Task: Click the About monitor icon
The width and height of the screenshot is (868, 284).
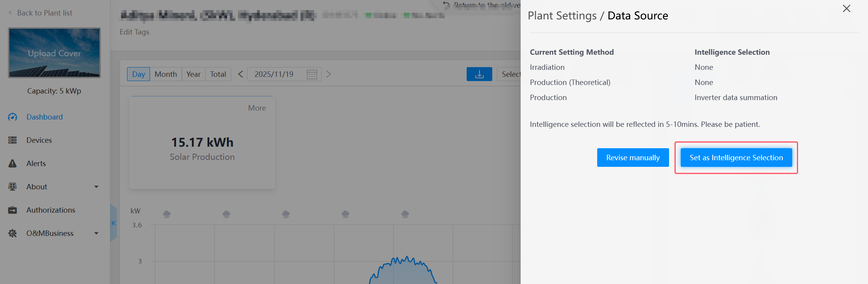Action: click(12, 187)
